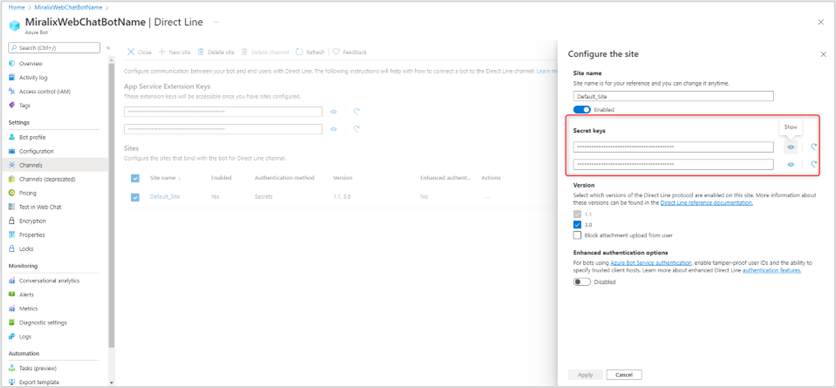The width and height of the screenshot is (836, 388).
Task: Open Channels (deprecated) page
Action: [x=47, y=179]
